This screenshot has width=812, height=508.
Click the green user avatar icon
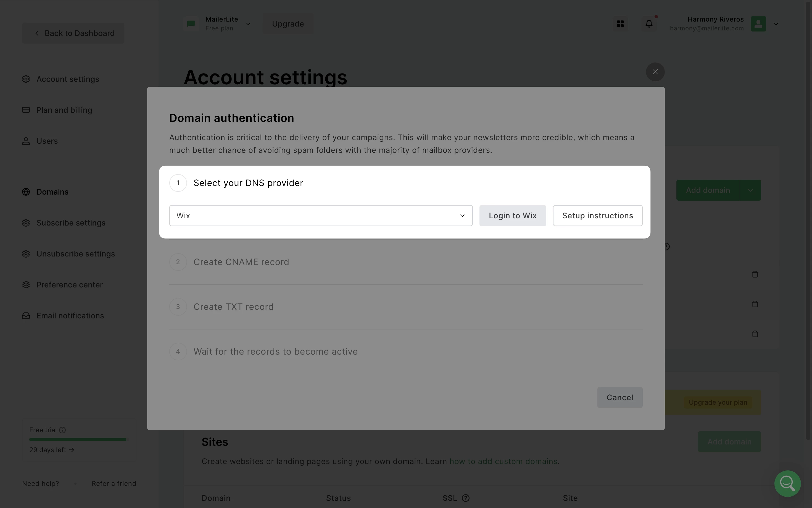758,24
